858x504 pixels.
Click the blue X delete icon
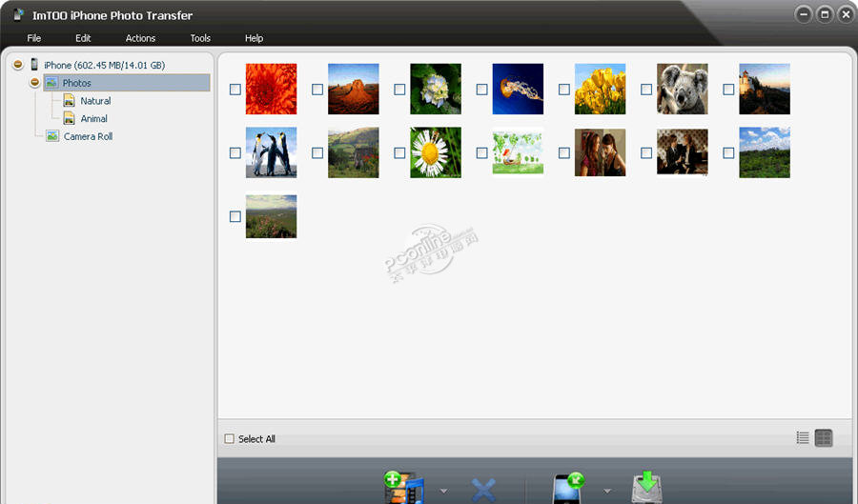coord(483,491)
